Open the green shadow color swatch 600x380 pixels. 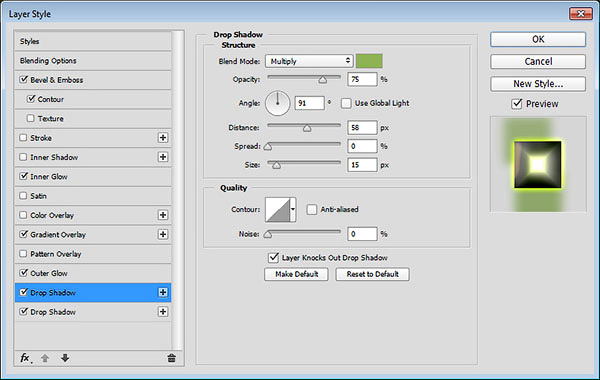369,61
